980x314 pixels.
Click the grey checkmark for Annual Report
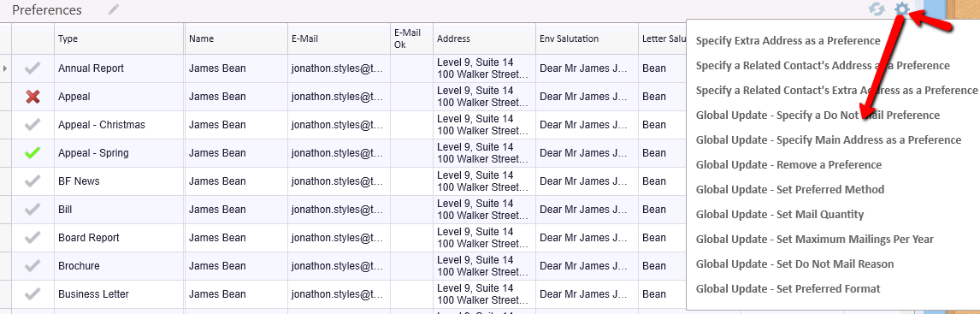click(x=32, y=68)
